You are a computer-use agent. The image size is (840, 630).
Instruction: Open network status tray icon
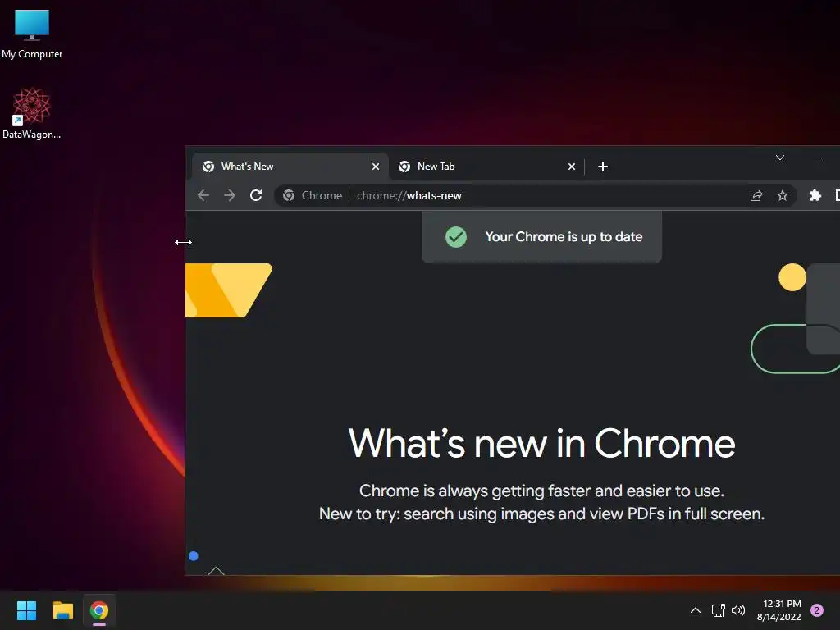(718, 610)
